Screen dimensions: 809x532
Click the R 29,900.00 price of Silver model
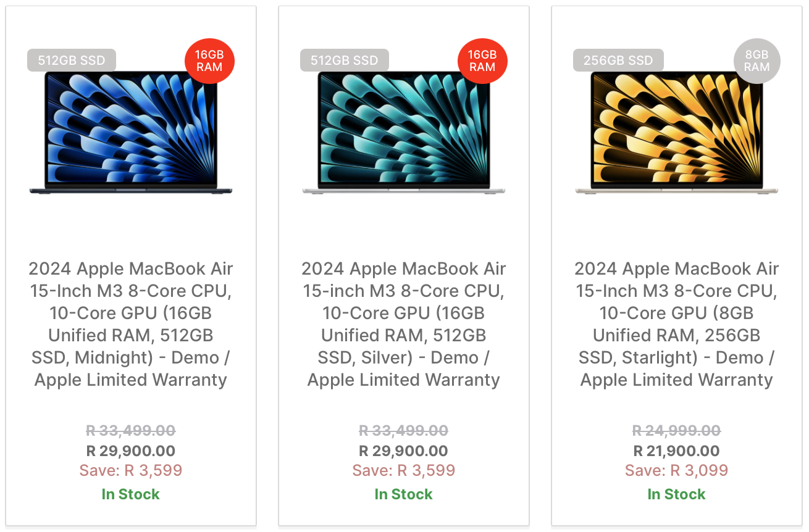[404, 451]
